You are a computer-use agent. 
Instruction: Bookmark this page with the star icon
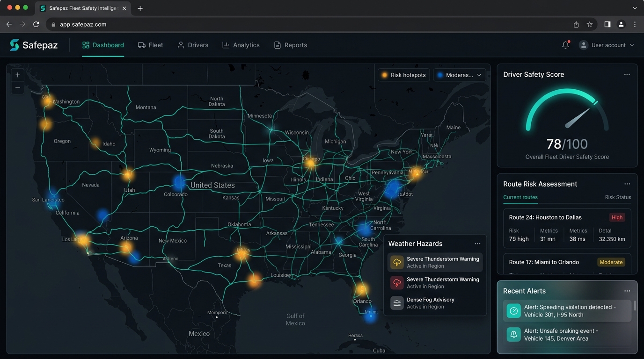tap(590, 24)
